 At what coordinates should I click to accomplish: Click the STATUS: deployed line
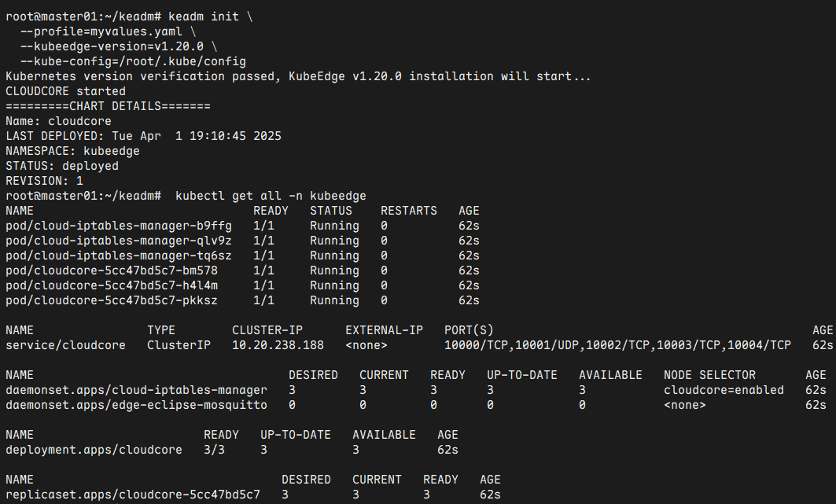pos(62,166)
